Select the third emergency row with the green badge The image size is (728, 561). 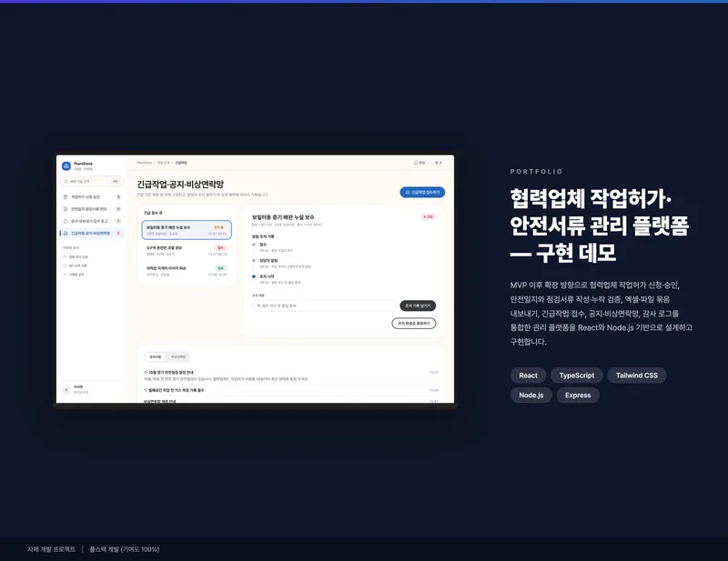click(187, 271)
